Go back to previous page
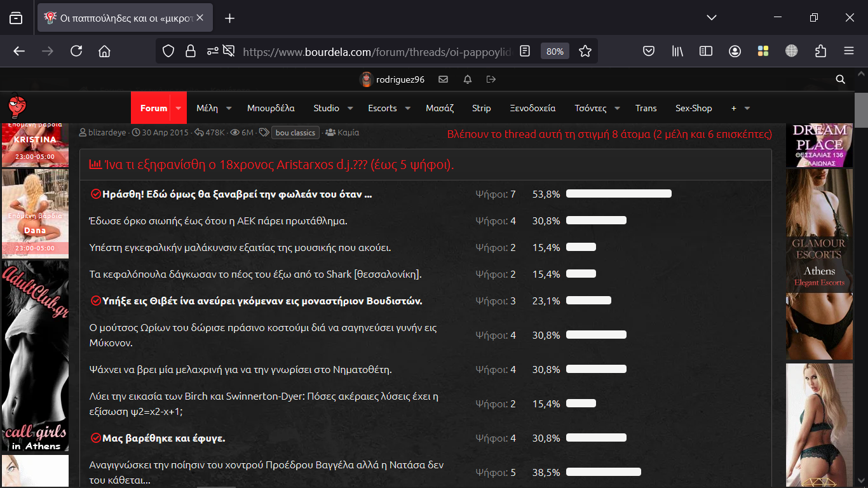868x488 pixels. click(19, 51)
